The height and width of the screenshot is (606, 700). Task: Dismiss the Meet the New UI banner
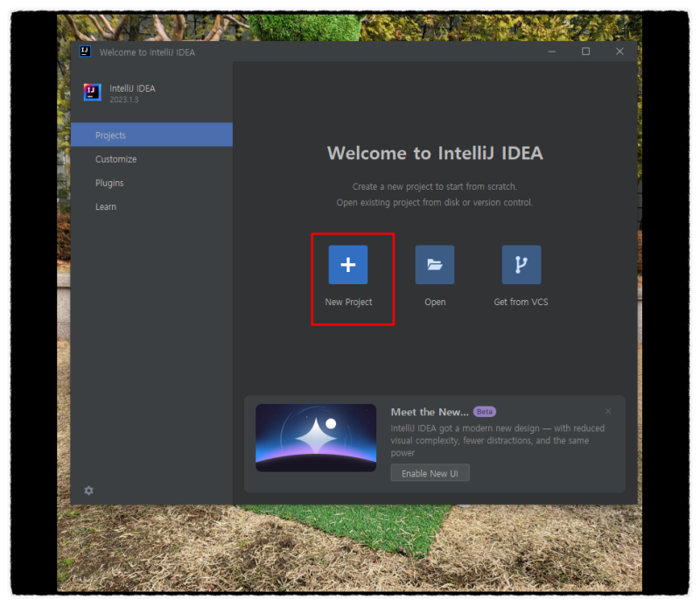(608, 411)
